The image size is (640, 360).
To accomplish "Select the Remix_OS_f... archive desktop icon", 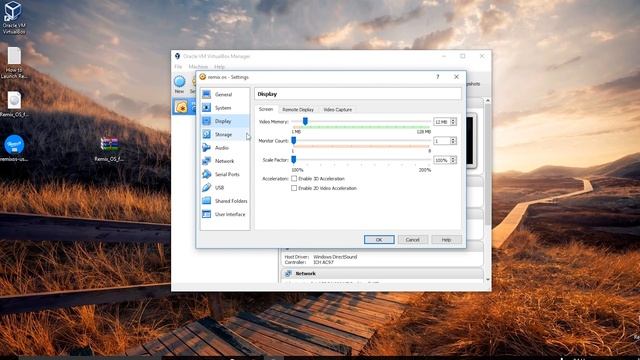I will pyautogui.click(x=109, y=149).
